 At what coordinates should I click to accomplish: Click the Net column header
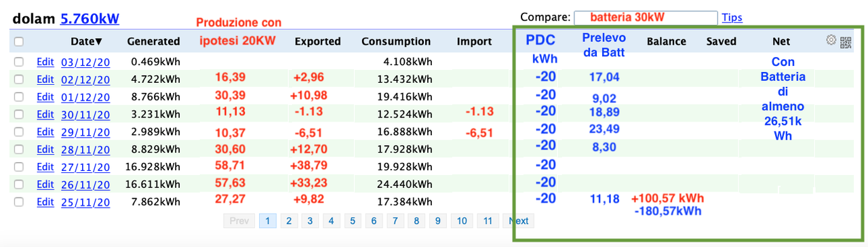(x=781, y=41)
